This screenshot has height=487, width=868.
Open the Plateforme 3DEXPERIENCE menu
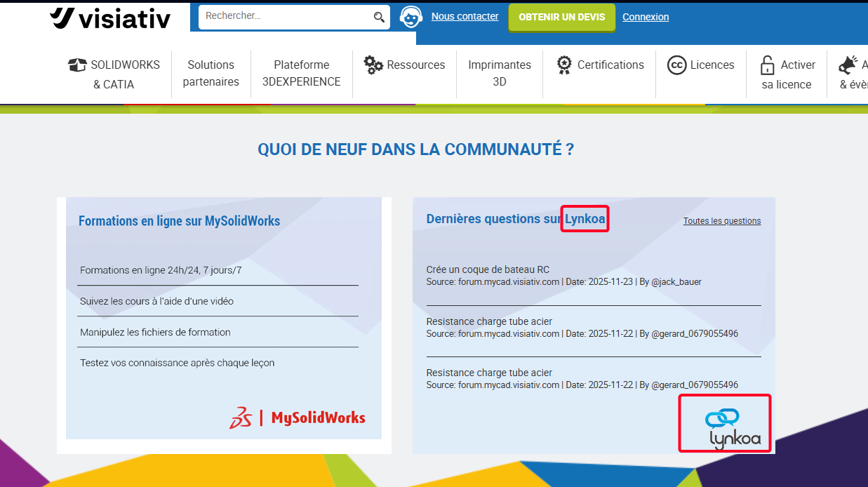click(x=302, y=73)
